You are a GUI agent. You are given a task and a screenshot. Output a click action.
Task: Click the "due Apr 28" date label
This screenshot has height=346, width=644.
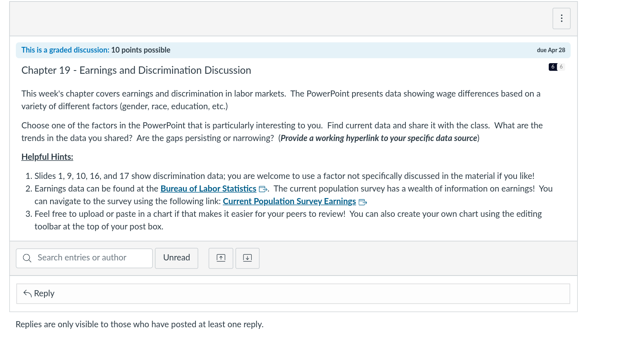[551, 50]
